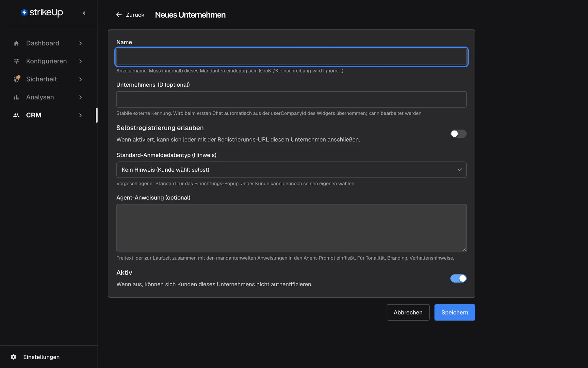Open the Dashboard menu item

point(48,43)
